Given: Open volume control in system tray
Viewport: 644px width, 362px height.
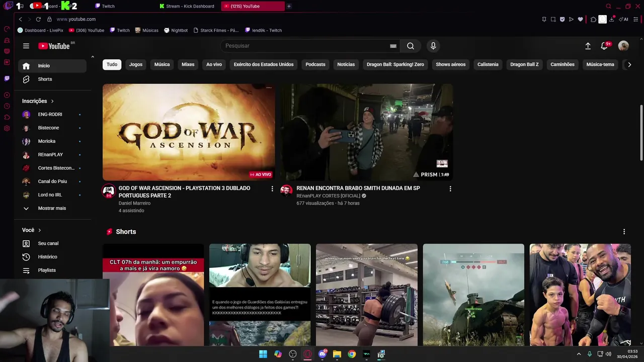Looking at the screenshot, I should [x=608, y=354].
